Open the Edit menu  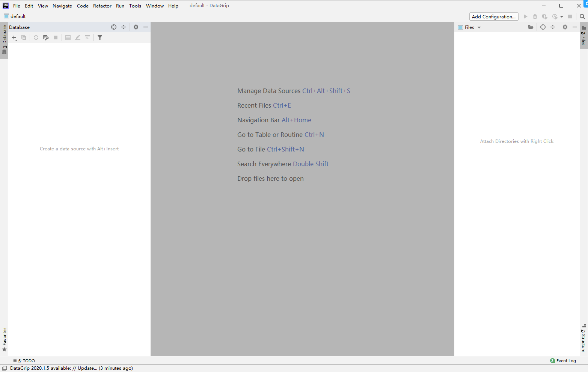pyautogui.click(x=29, y=6)
